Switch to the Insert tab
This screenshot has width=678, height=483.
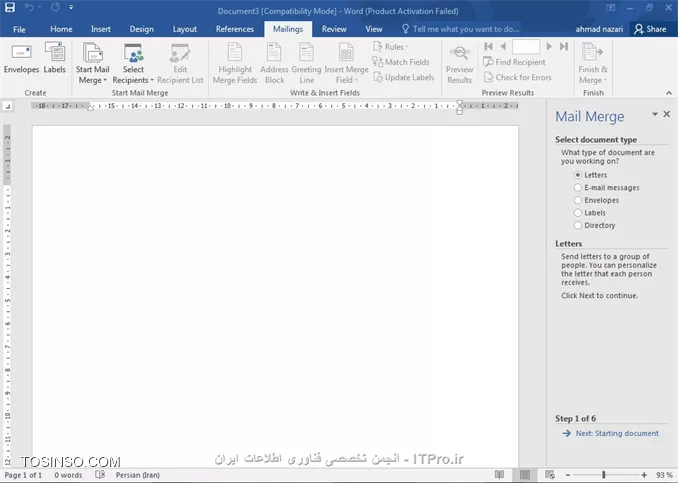(100, 29)
